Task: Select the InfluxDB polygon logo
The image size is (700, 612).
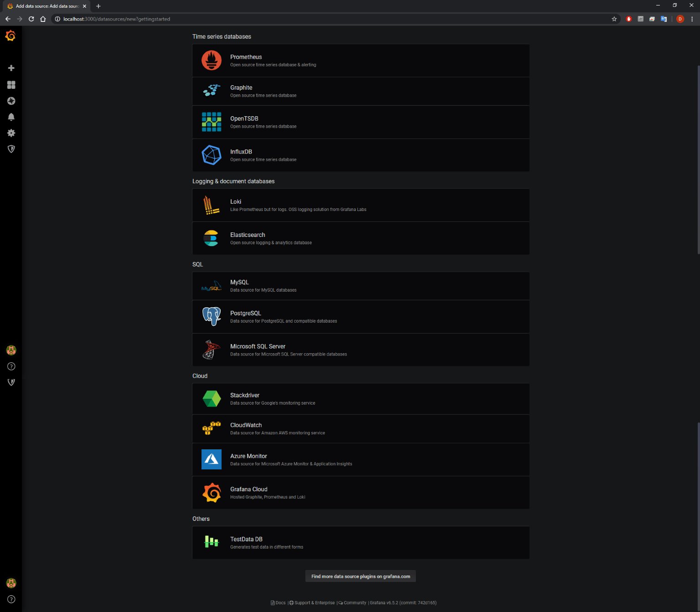Action: tap(211, 155)
